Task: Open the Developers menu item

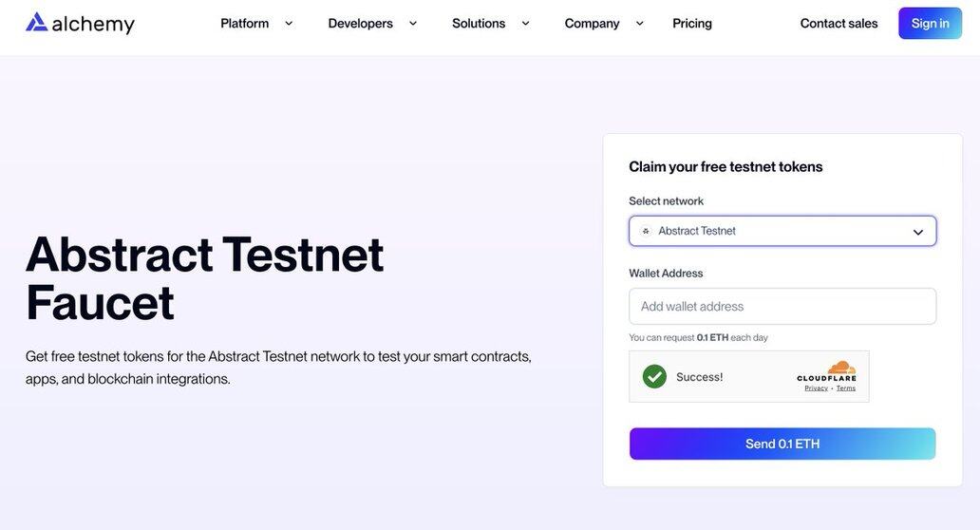Action: (x=360, y=24)
